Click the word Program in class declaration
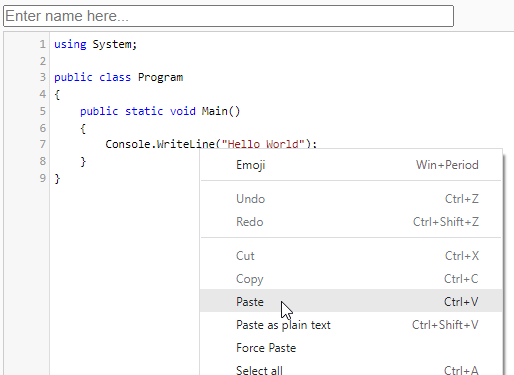The height and width of the screenshot is (375, 514). point(160,78)
